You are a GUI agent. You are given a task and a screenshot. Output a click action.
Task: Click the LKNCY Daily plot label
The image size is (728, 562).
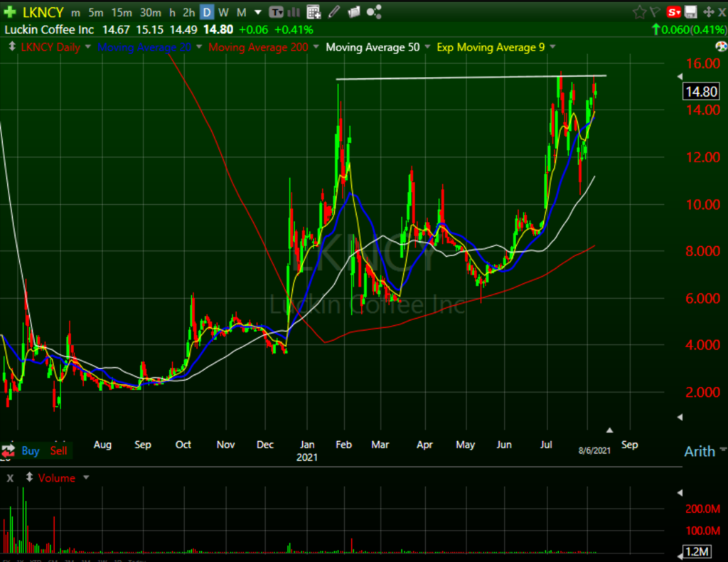[50, 48]
